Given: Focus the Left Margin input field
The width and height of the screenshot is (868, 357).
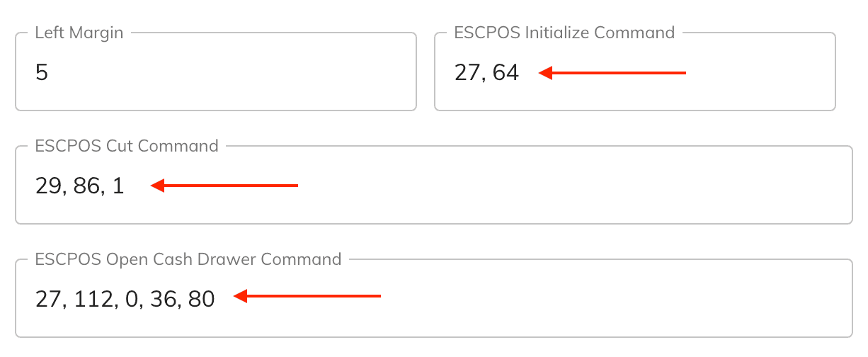Looking at the screenshot, I should 216,72.
